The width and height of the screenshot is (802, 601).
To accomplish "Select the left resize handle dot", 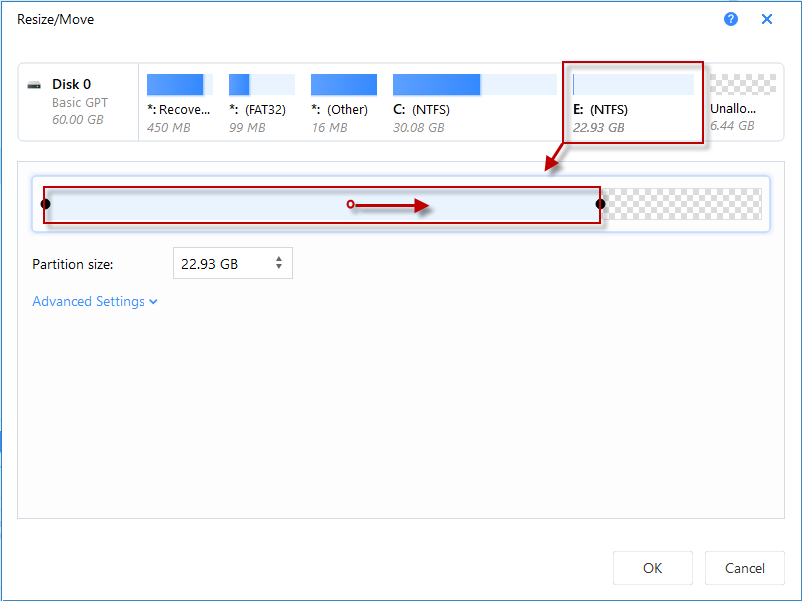I will point(45,204).
